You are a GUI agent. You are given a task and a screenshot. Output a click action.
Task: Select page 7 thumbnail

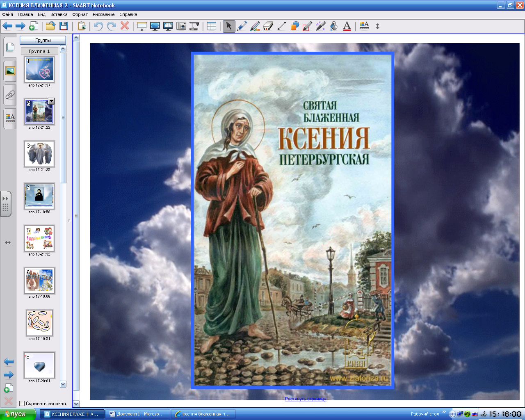point(39,323)
